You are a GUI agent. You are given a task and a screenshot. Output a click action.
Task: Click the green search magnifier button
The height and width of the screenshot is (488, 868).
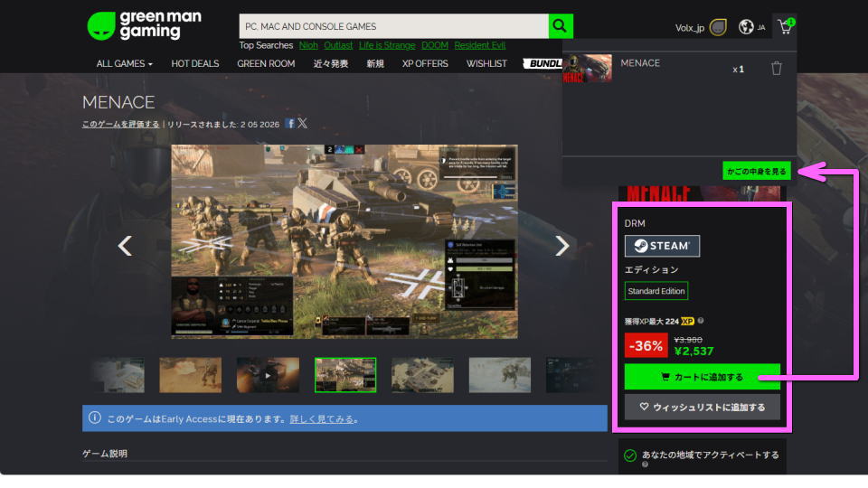click(561, 26)
